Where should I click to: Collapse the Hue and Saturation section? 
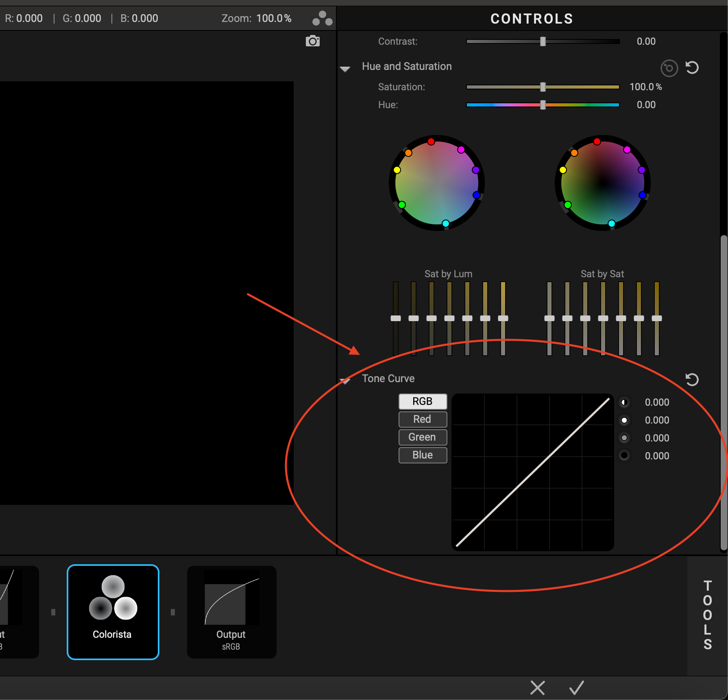click(345, 69)
